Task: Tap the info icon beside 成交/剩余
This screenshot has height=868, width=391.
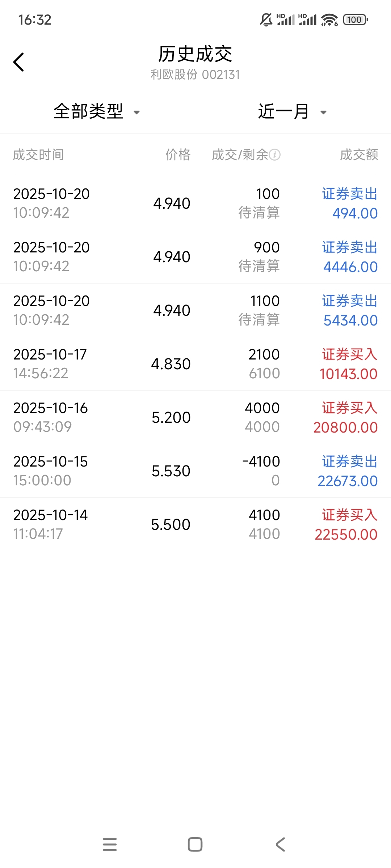Action: click(275, 155)
